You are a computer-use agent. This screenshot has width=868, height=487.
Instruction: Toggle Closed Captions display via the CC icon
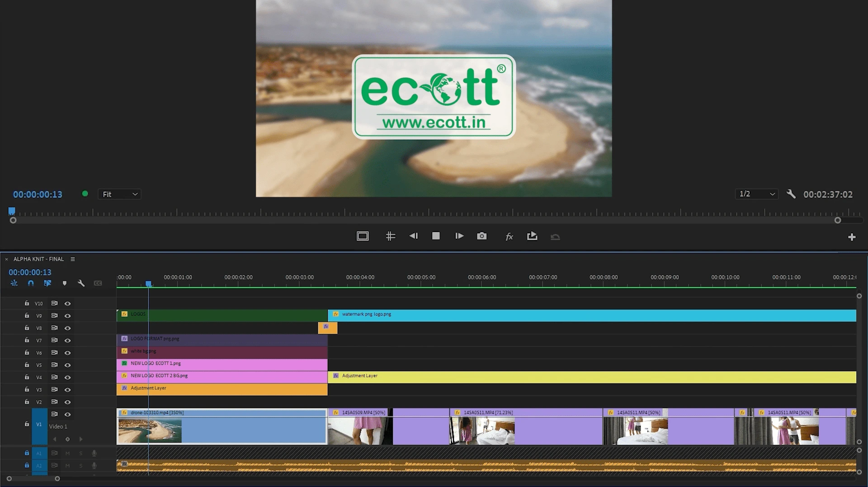pos(98,283)
